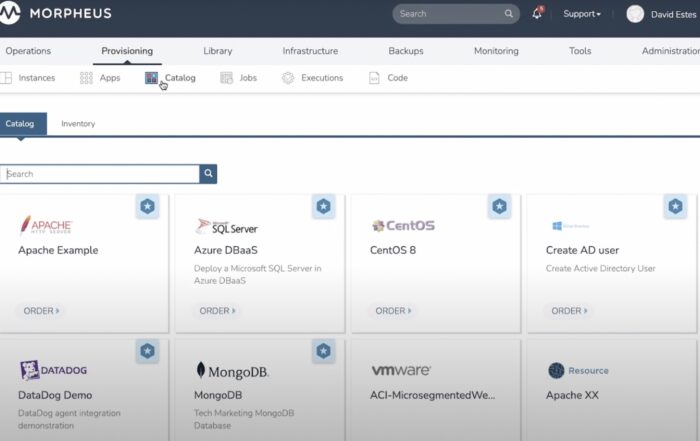Screen dimensions: 700x441
Task: Click the Apps dots icon
Action: click(86, 78)
